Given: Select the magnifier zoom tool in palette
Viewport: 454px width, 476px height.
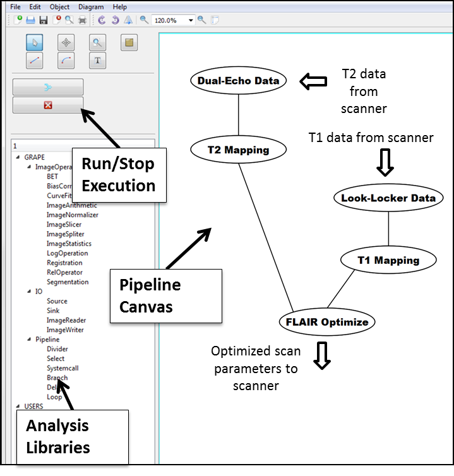Looking at the screenshot, I should pyautogui.click(x=97, y=43).
